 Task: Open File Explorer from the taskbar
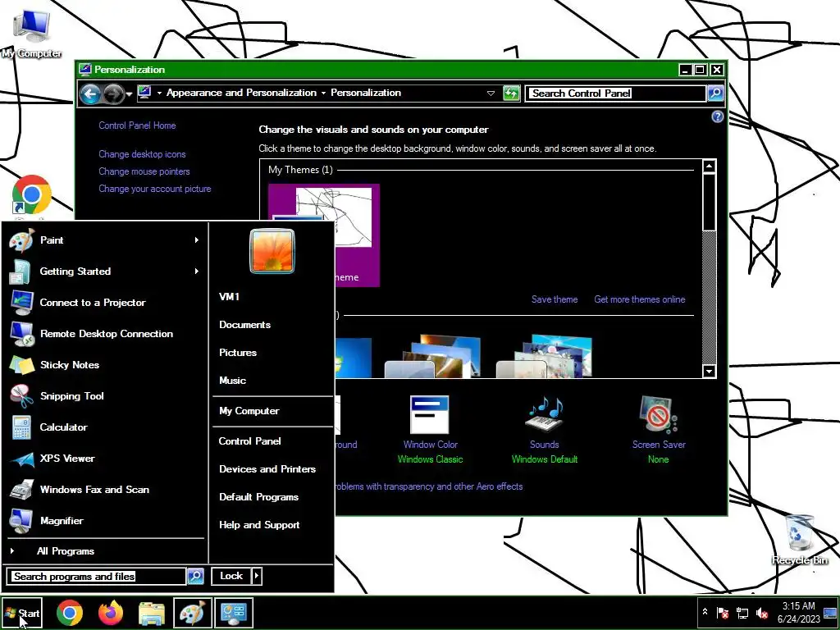point(152,613)
